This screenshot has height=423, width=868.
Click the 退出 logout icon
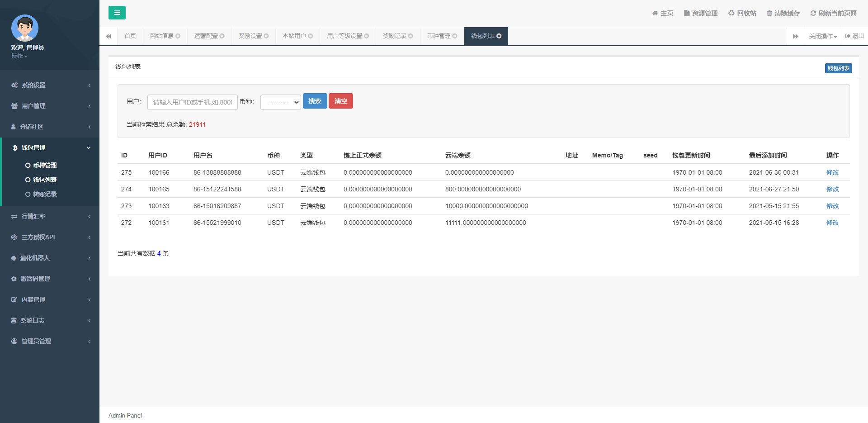pyautogui.click(x=848, y=36)
